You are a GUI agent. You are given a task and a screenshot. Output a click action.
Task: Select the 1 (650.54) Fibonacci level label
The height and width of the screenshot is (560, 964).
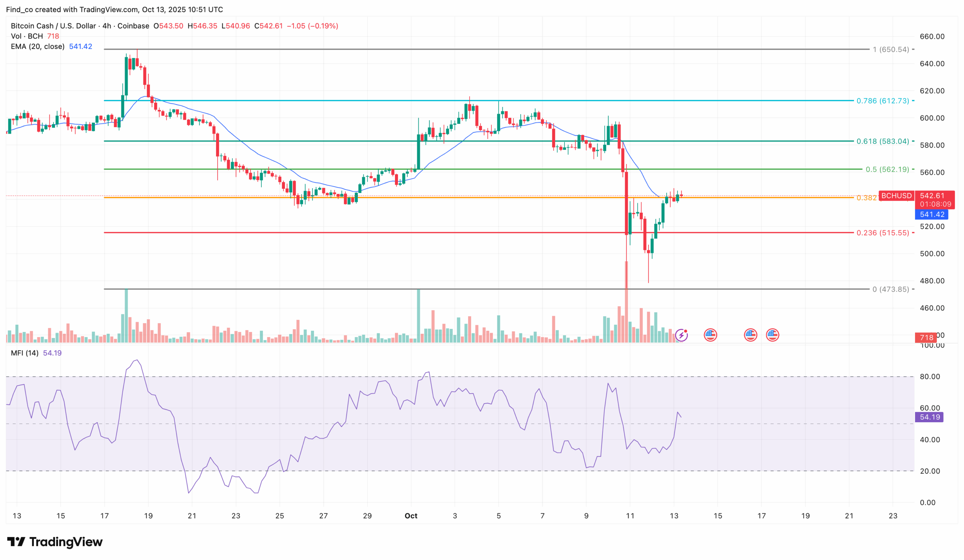pyautogui.click(x=891, y=49)
